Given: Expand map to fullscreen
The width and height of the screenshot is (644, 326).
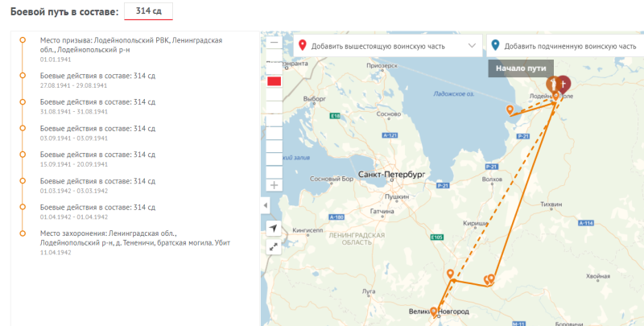Looking at the screenshot, I should tap(275, 247).
